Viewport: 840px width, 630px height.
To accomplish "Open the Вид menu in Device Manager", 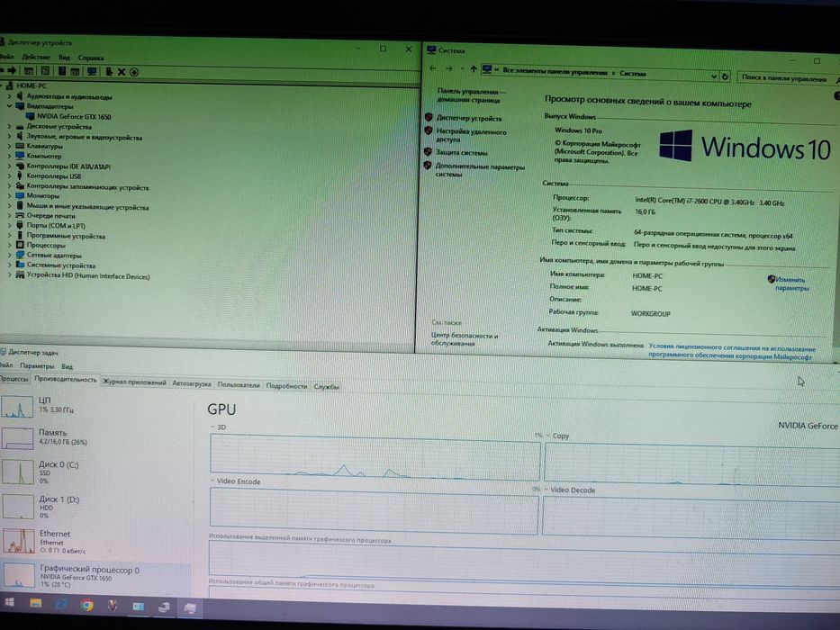I will 64,58.
